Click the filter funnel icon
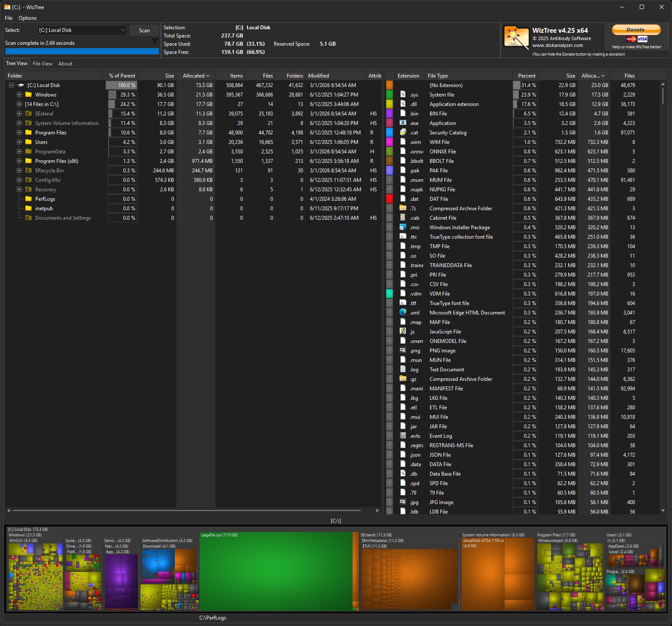Screen dimensions: 672x626 [155, 41]
